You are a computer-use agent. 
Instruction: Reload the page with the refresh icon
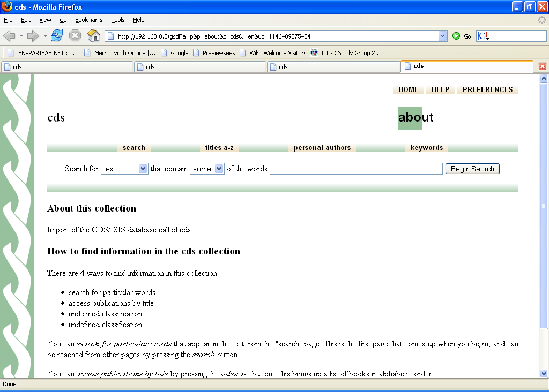pyautogui.click(x=57, y=36)
